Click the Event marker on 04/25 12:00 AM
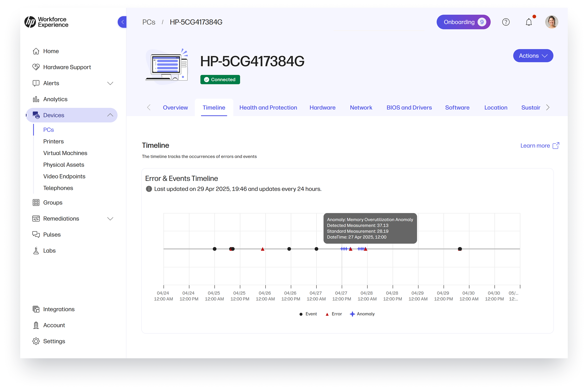 pyautogui.click(x=215, y=249)
